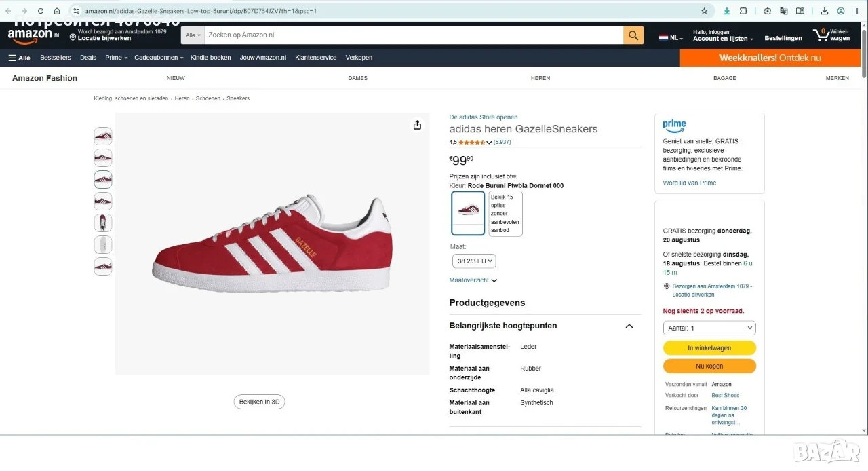
Task: Reload the current page
Action: [x=41, y=11]
